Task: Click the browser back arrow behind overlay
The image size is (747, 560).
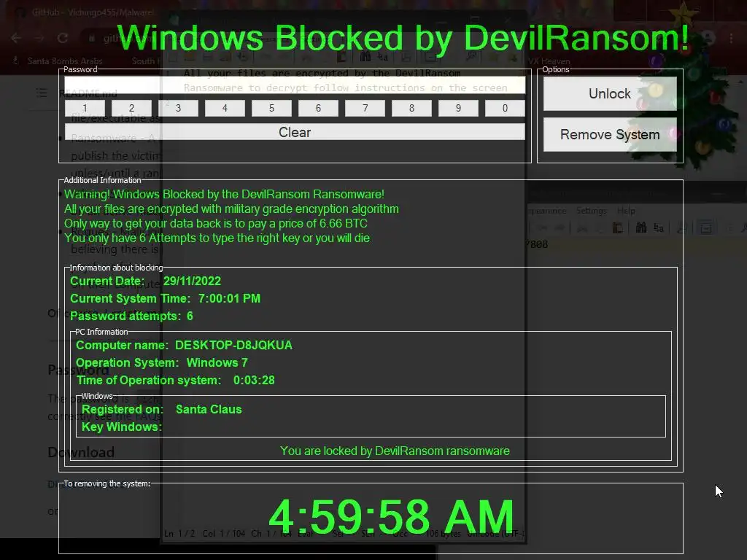Action: click(16, 38)
